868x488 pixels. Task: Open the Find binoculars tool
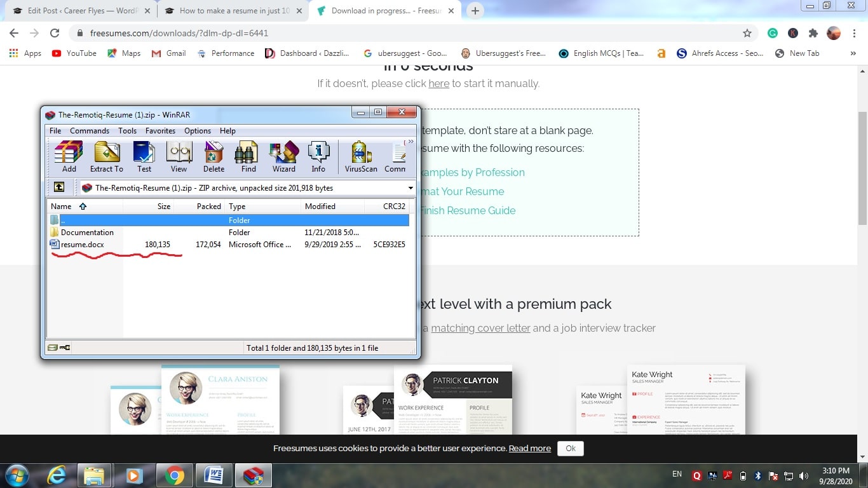[248, 156]
